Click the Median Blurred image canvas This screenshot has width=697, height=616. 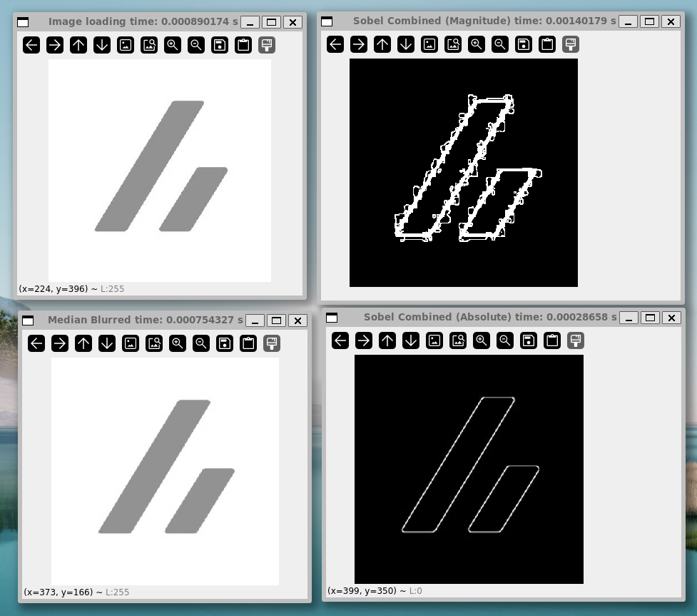tap(165, 471)
